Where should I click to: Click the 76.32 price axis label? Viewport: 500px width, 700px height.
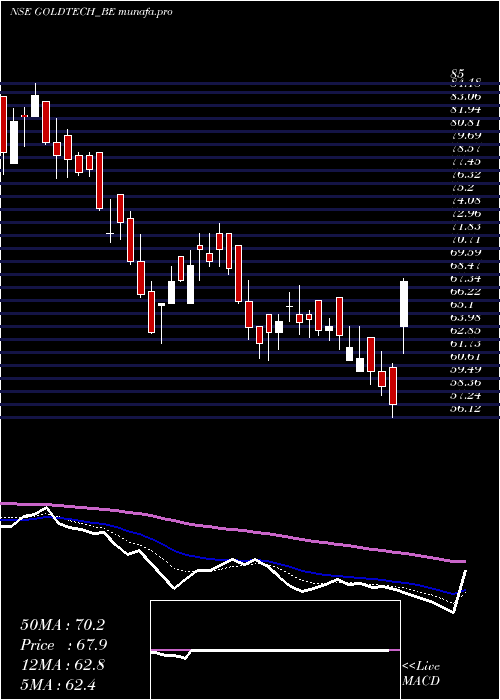click(466, 175)
